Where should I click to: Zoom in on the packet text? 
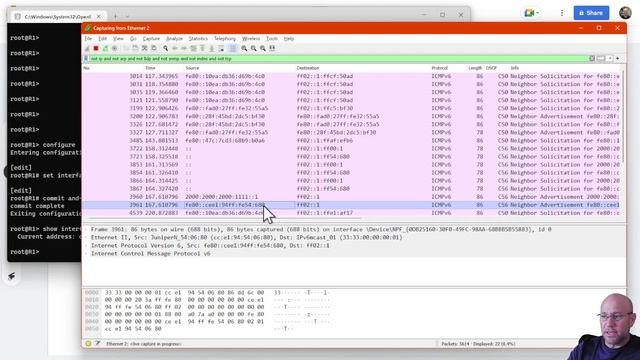pyautogui.click(x=244, y=48)
